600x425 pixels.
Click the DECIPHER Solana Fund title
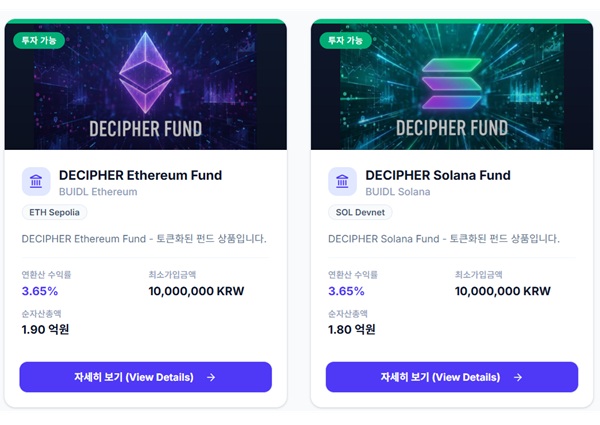tap(438, 175)
